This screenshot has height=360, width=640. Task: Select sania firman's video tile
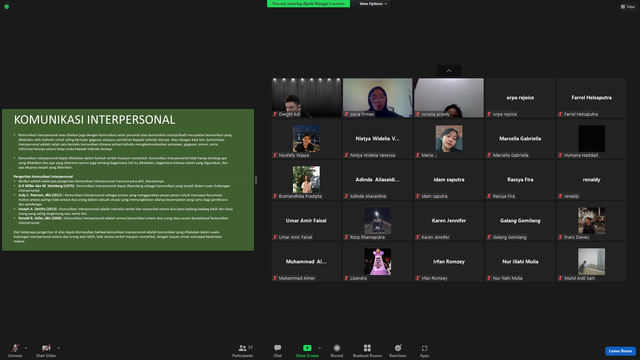pyautogui.click(x=378, y=98)
